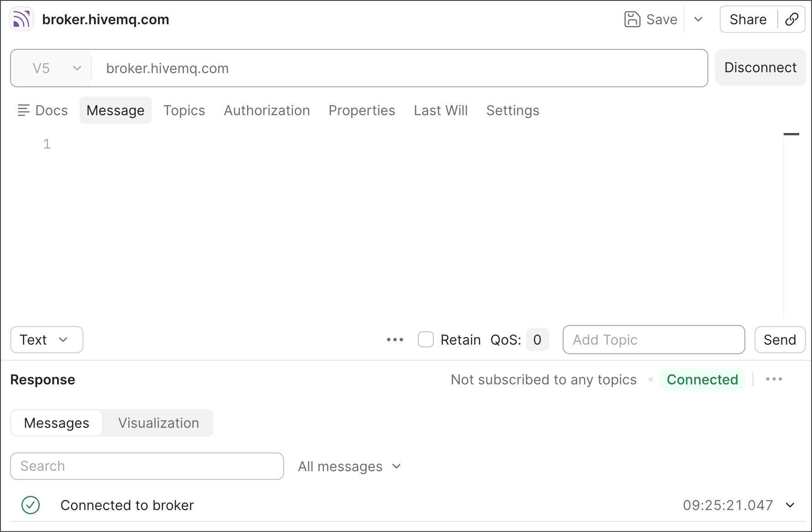Open the Save options dropdown arrow
This screenshot has width=812, height=532.
pos(698,19)
